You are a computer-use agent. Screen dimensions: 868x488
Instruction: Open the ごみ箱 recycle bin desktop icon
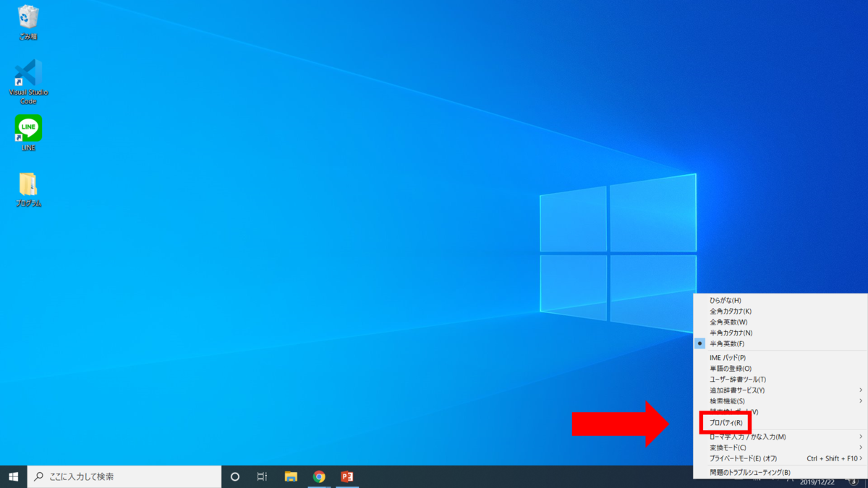(x=28, y=22)
